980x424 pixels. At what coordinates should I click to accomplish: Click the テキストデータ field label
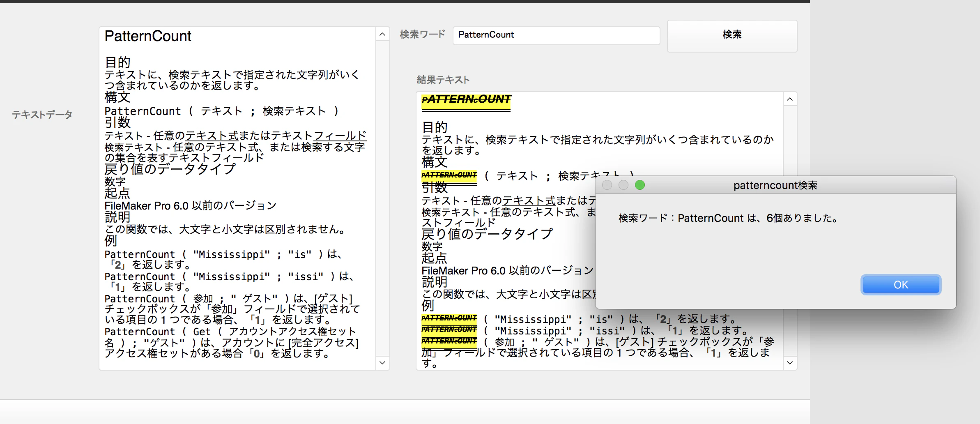(42, 115)
